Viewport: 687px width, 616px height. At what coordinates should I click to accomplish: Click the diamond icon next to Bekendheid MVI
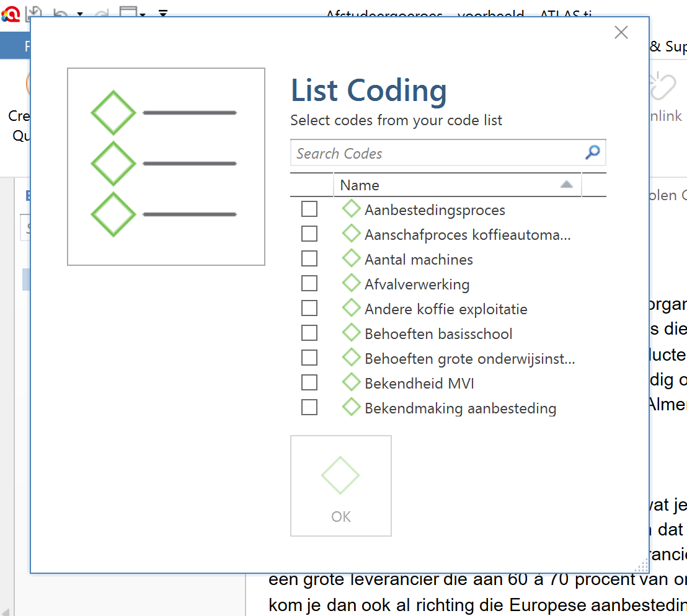click(352, 383)
